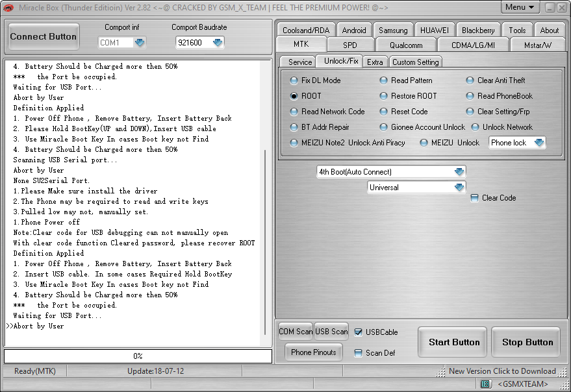Choose the Read Pattern option
Image resolution: width=571 pixels, height=392 pixels.
coord(383,80)
